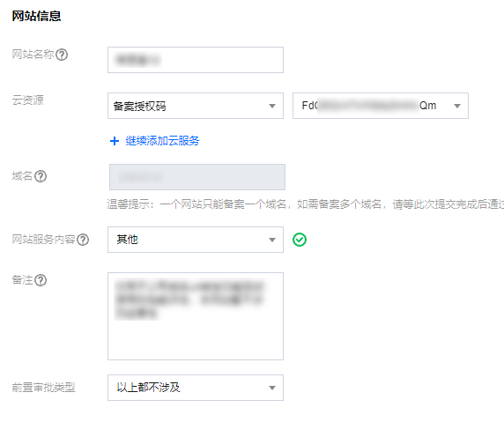Click 继续添加云服务 link
Screen dimensions: 504x422
click(162, 141)
